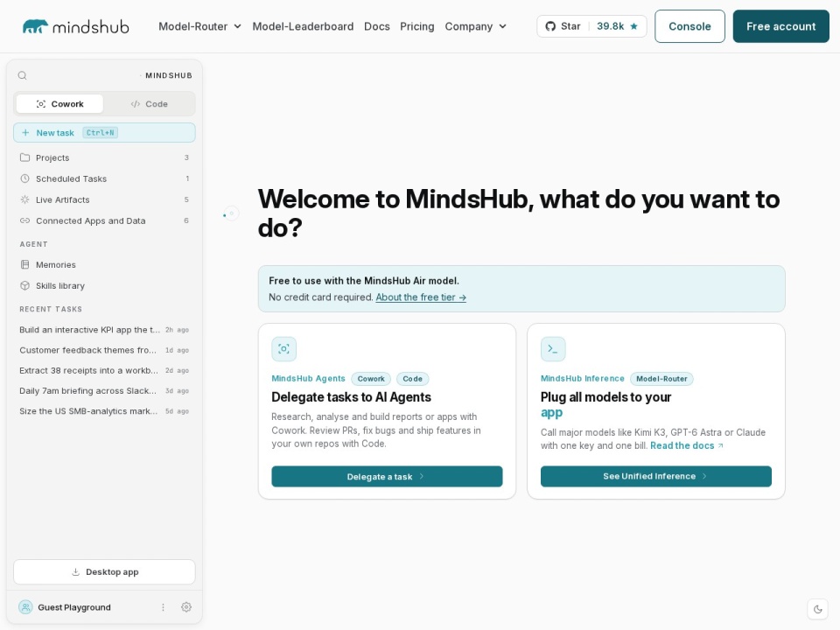
Task: Click the GitHub Star icon
Action: tap(550, 26)
